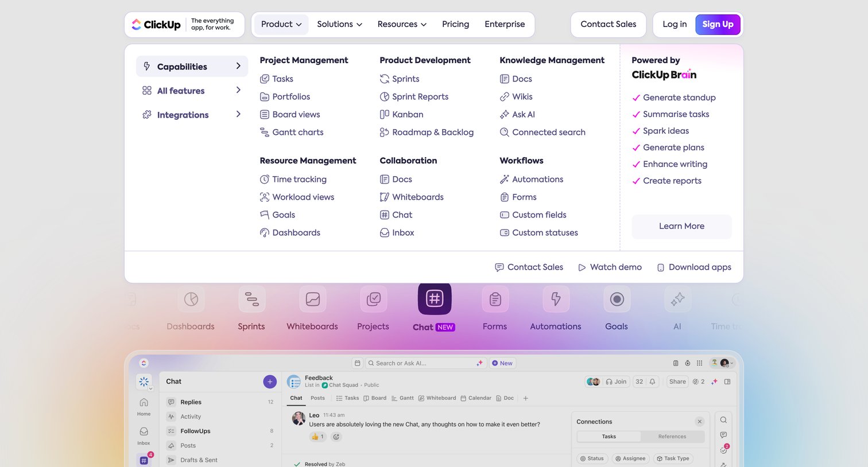Open Portfolios in the Product menu
This screenshot has width=868, height=467.
[x=285, y=97]
